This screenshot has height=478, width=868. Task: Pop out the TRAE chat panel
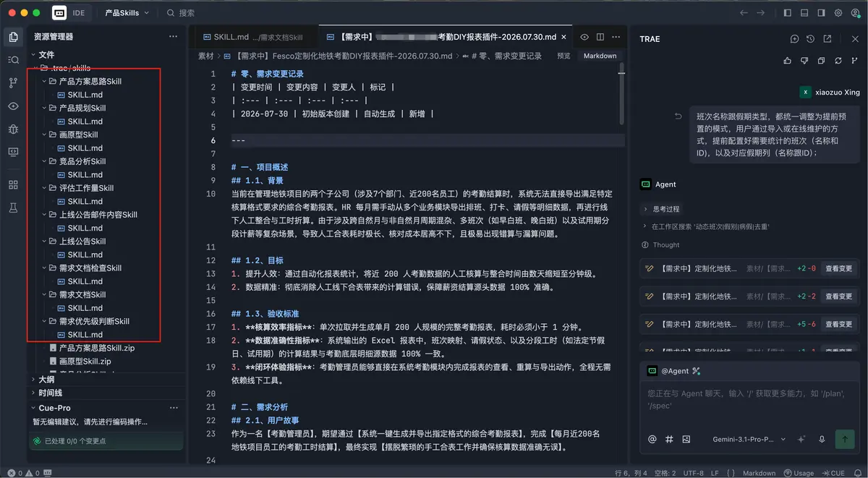[x=827, y=39]
